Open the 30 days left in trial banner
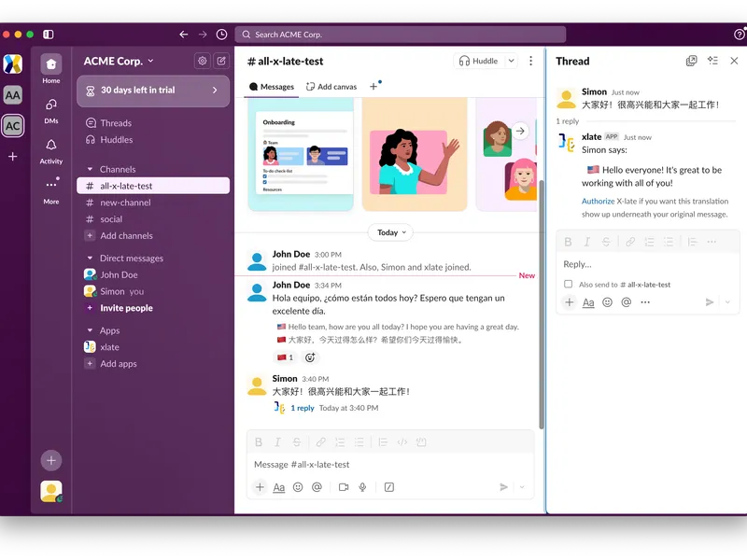This screenshot has width=747, height=560. pyautogui.click(x=153, y=90)
